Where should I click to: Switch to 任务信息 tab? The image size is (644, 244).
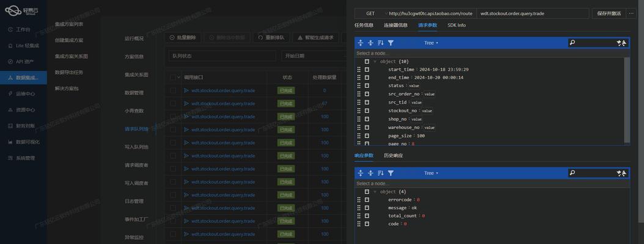pyautogui.click(x=364, y=25)
